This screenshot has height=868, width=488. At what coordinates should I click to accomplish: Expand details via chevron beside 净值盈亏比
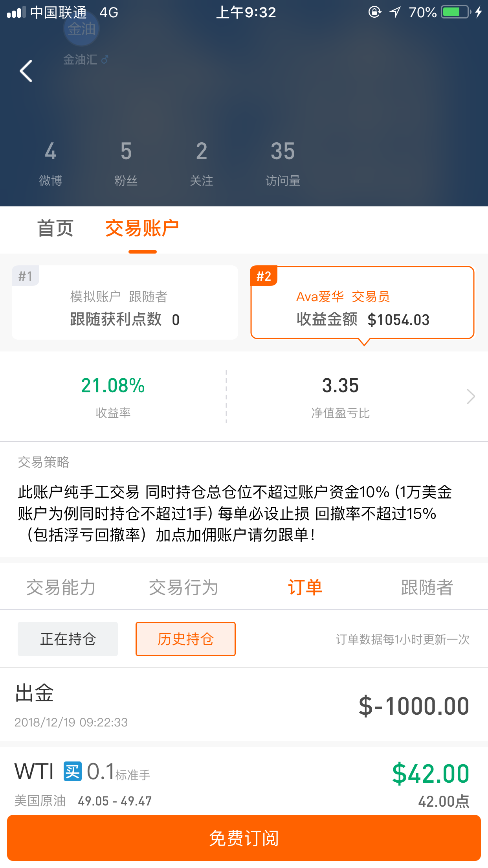click(471, 396)
